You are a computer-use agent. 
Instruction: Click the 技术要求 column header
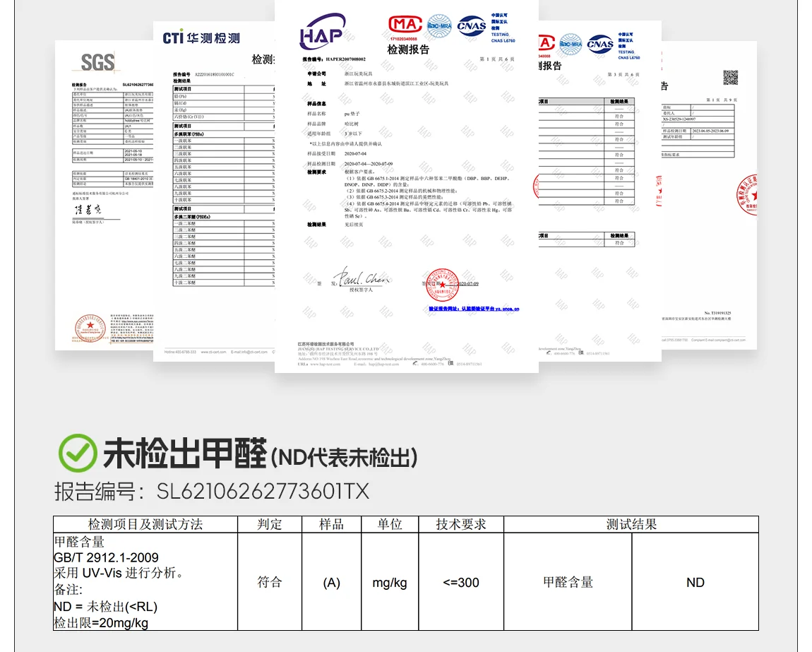click(x=461, y=524)
